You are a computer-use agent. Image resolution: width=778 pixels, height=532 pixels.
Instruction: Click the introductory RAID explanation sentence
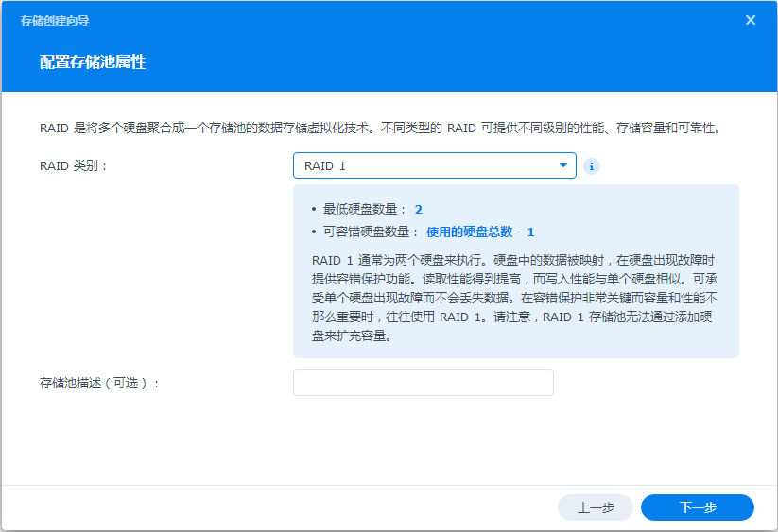(381, 128)
